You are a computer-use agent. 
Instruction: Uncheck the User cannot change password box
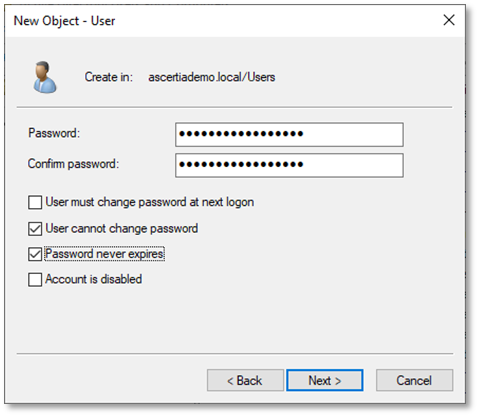pyautogui.click(x=35, y=229)
